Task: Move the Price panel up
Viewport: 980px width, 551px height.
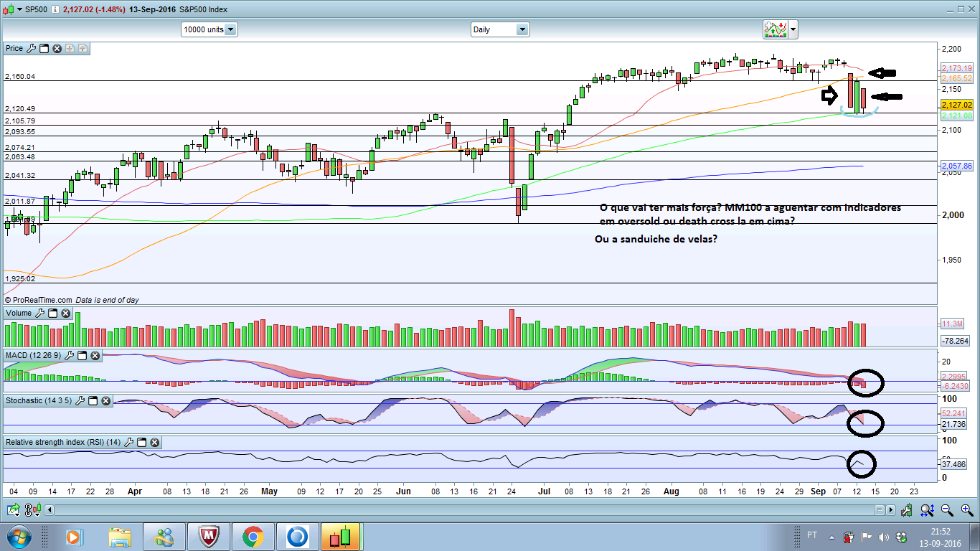Action: [x=83, y=48]
